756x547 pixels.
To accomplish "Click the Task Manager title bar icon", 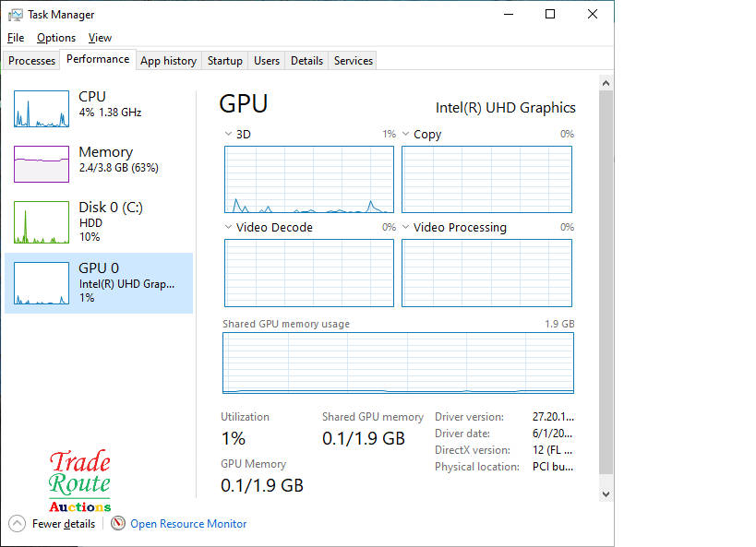I will [x=16, y=15].
